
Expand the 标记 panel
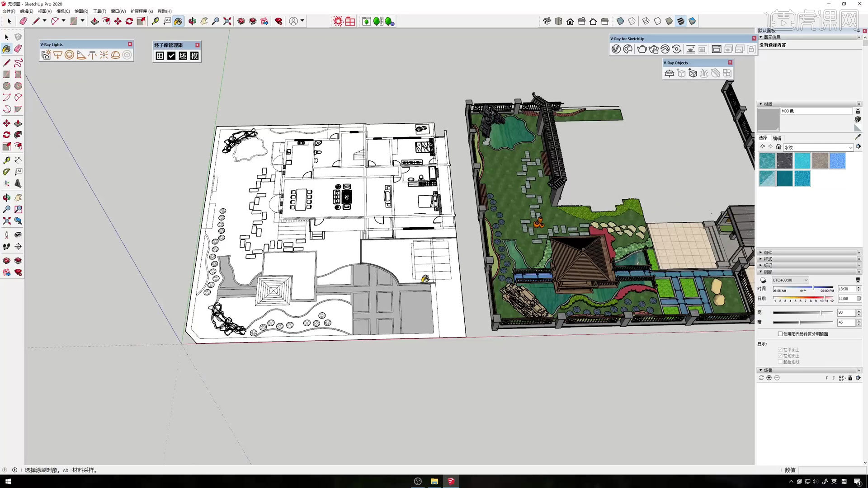[x=809, y=265]
